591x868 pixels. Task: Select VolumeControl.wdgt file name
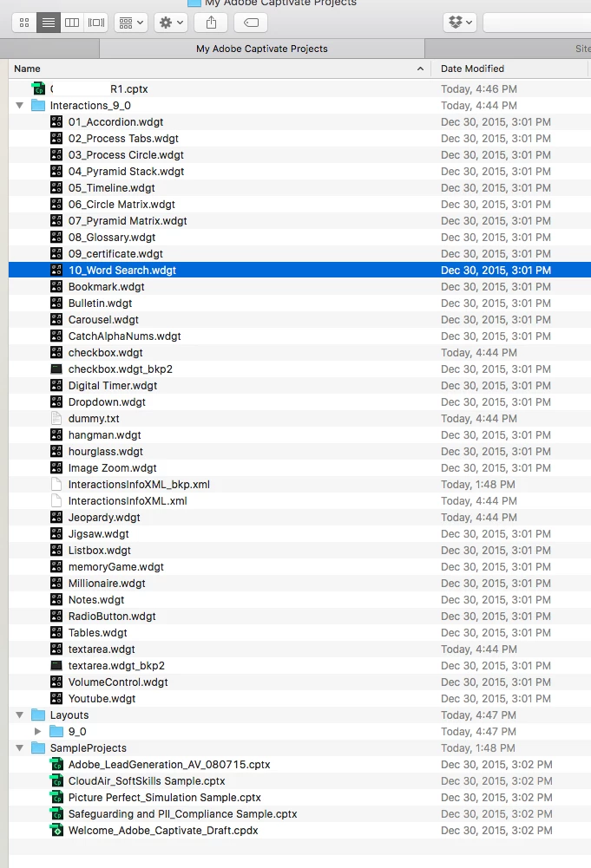click(118, 682)
